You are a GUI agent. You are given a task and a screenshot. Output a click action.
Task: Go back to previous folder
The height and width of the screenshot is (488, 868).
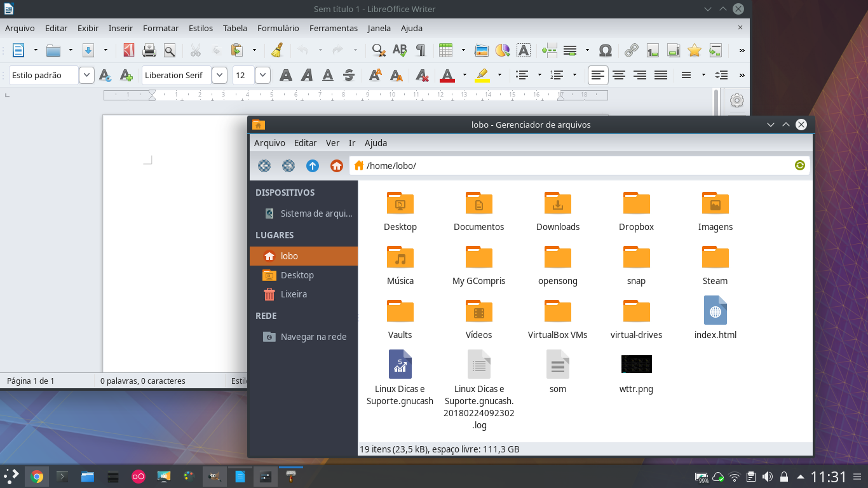(x=264, y=165)
